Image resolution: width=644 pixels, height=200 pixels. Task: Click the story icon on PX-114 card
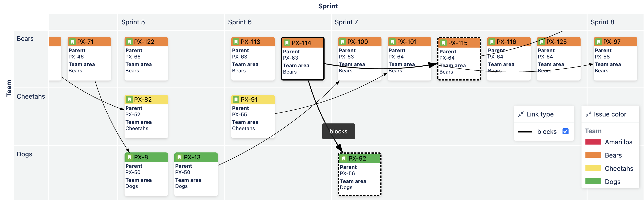[287, 43]
